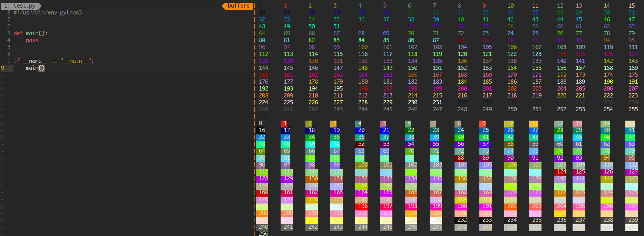Click foreground color text 118 in top grid

coord(412,54)
